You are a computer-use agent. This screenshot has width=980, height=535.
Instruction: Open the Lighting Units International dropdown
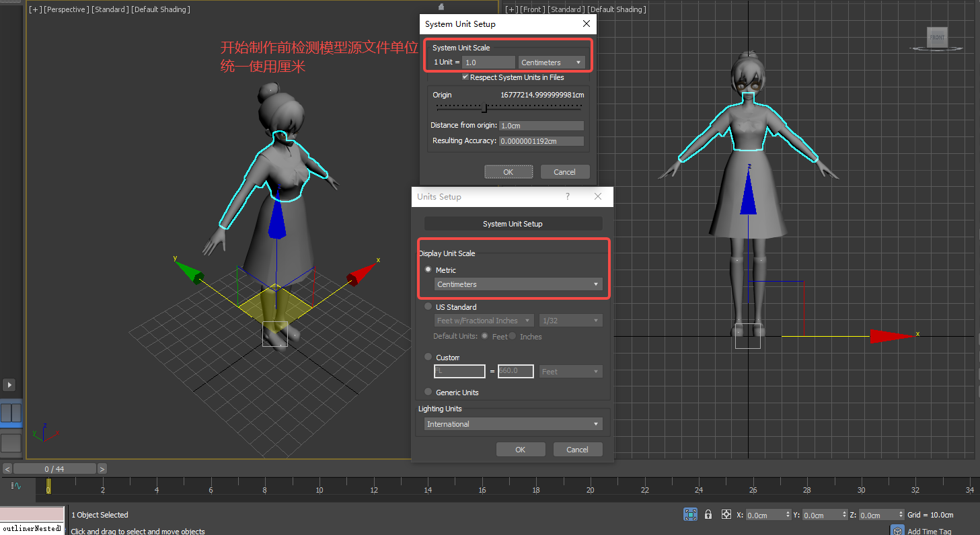coord(514,424)
